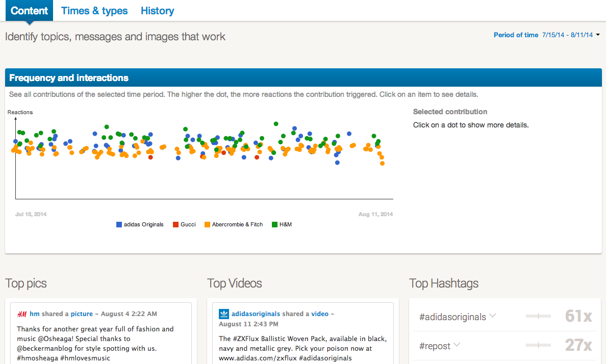Click the August 4 2:22 AM timestamp

(x=129, y=314)
